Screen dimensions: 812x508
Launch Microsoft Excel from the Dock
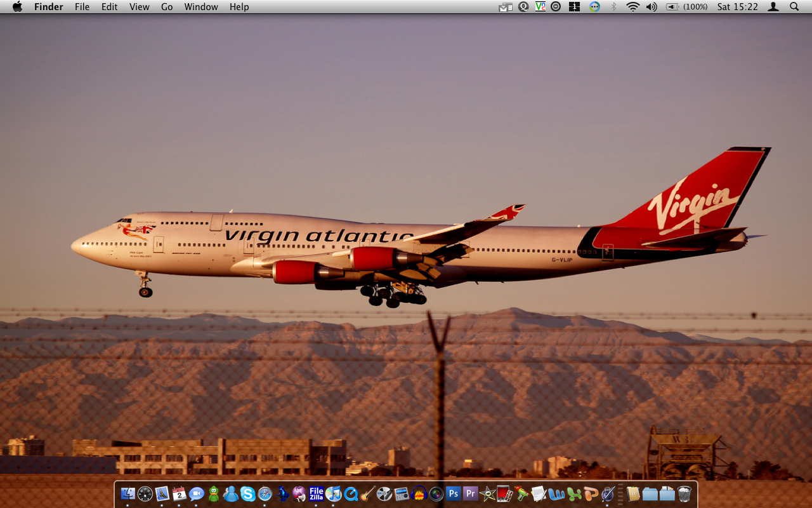point(573,493)
